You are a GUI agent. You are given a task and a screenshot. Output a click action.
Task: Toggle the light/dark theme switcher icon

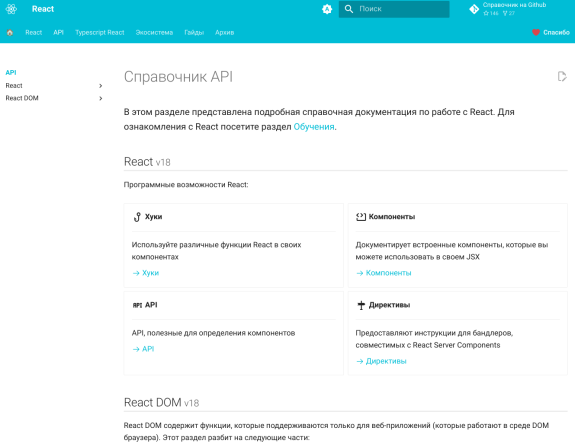click(x=327, y=9)
